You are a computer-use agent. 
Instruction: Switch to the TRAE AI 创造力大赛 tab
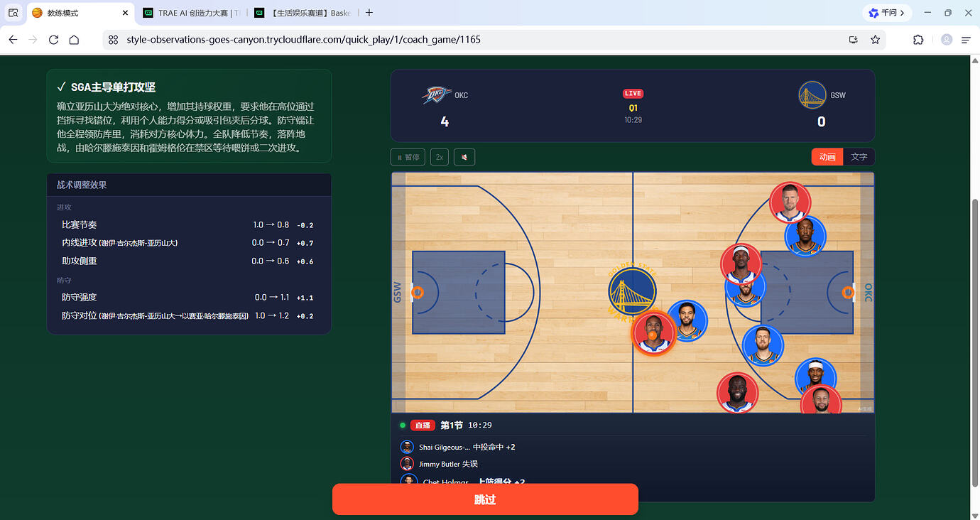point(191,13)
